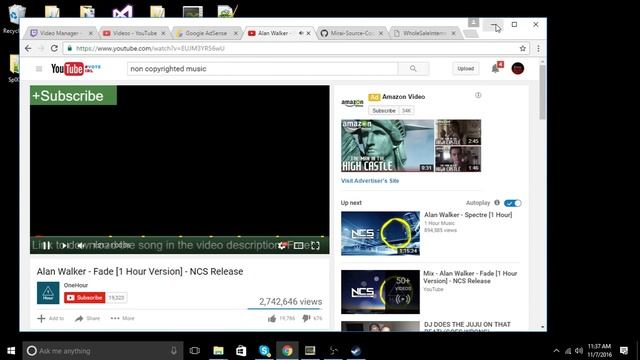Go to the YouTube home logo
Screen dimensions: 640x360
pos(76,69)
